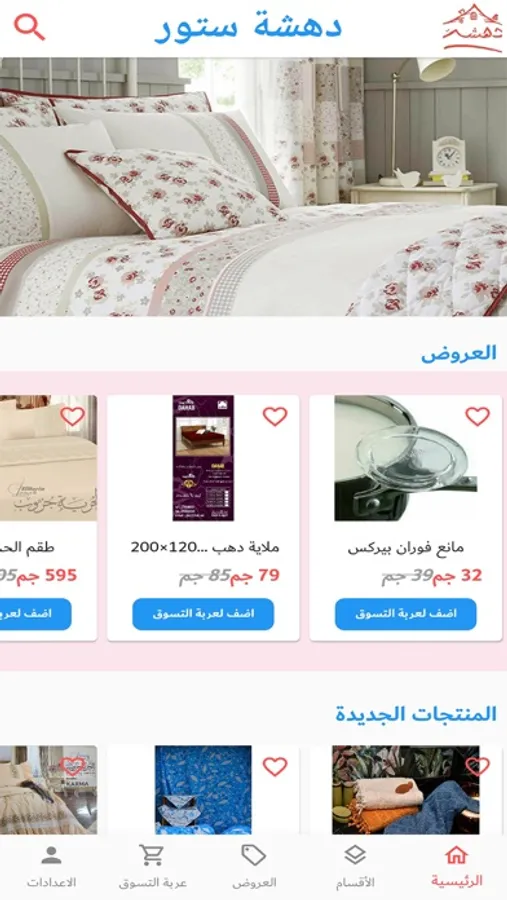Favorite the ملاية دهب product
The image size is (507, 900).
pyautogui.click(x=274, y=416)
